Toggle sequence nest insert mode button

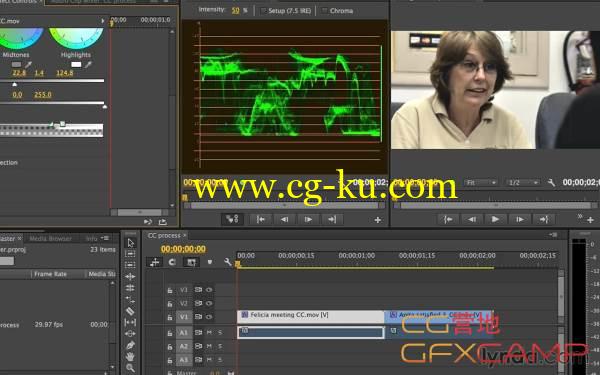pos(155,262)
